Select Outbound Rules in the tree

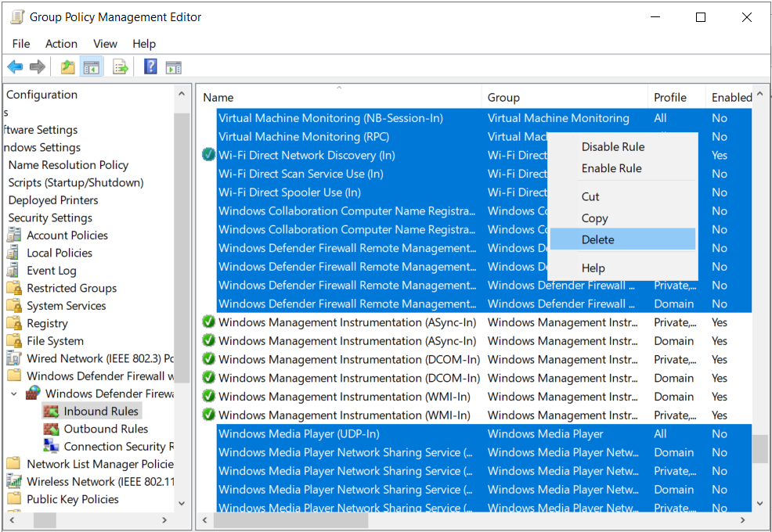[106, 430]
